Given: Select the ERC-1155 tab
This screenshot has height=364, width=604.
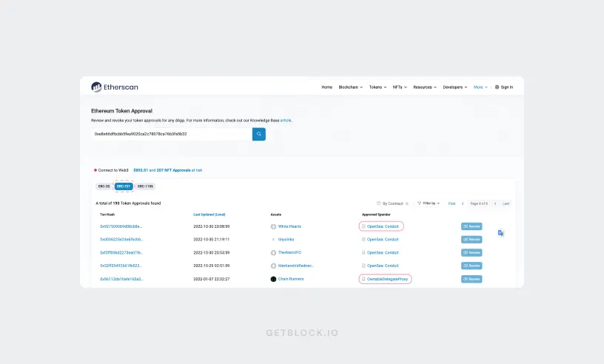Looking at the screenshot, I should [145, 186].
